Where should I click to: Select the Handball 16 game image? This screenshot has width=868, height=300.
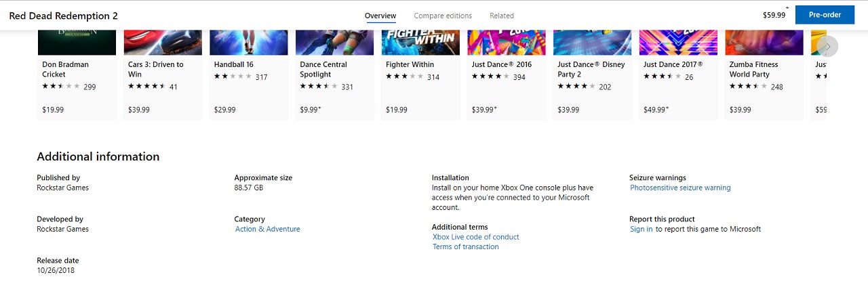[x=249, y=43]
